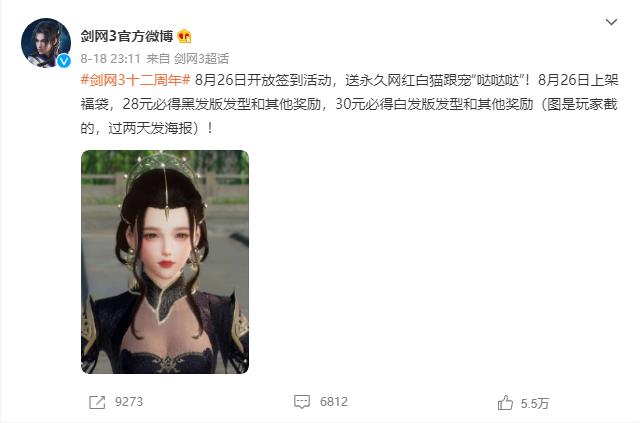Open the #剑网3十二周年# hashtag topic

pyautogui.click(x=136, y=80)
